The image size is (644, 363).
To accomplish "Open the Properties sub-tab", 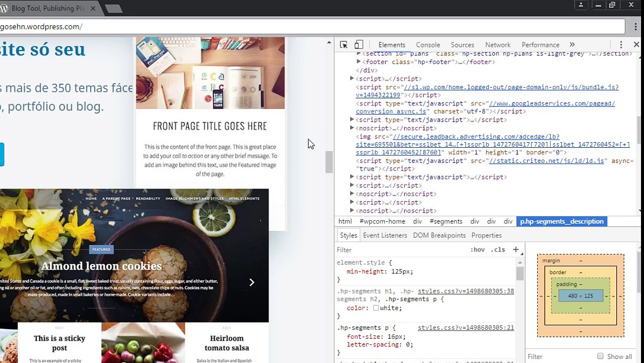I will click(x=486, y=235).
